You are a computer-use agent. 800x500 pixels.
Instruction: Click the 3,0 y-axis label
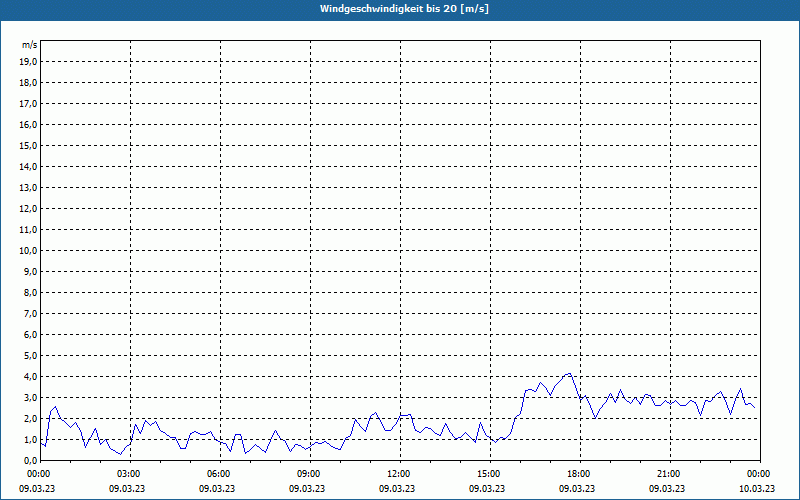30,397
